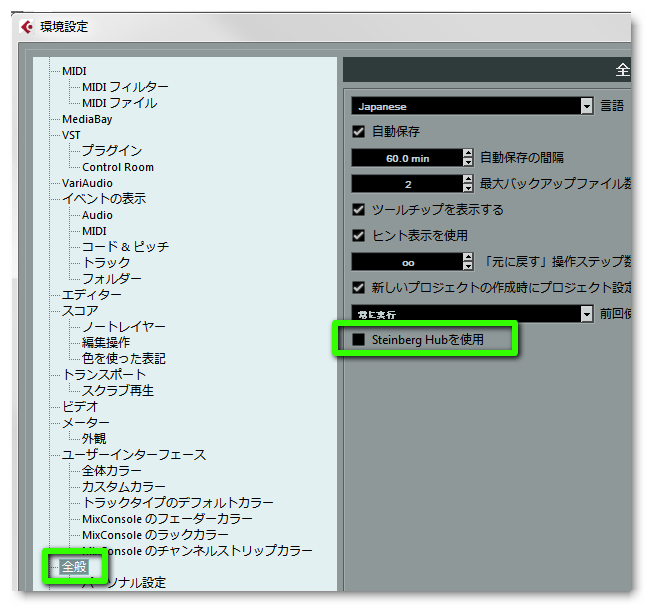Open Audio under イベントの表示
Viewport: 654px width, 614px height.
tap(97, 215)
